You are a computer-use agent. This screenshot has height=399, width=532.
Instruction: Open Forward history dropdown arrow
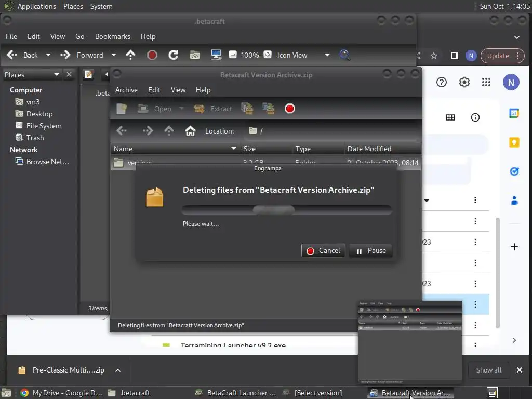(114, 55)
